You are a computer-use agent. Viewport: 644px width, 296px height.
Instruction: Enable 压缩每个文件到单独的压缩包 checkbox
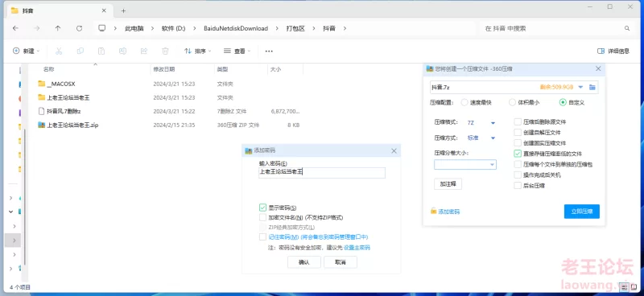pyautogui.click(x=518, y=164)
